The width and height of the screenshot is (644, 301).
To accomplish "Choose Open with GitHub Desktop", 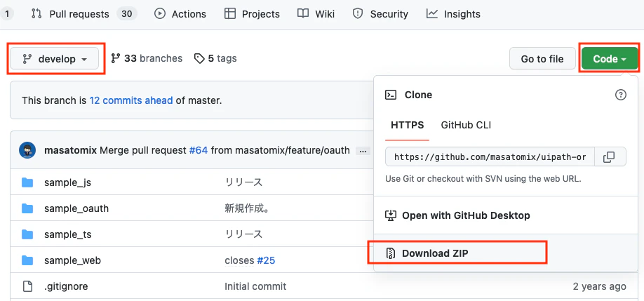I will coord(506,215).
